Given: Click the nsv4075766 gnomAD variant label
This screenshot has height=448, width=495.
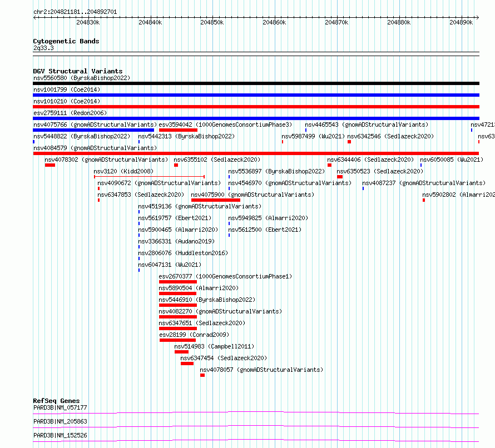Looking at the screenshot, I should pos(95,125).
